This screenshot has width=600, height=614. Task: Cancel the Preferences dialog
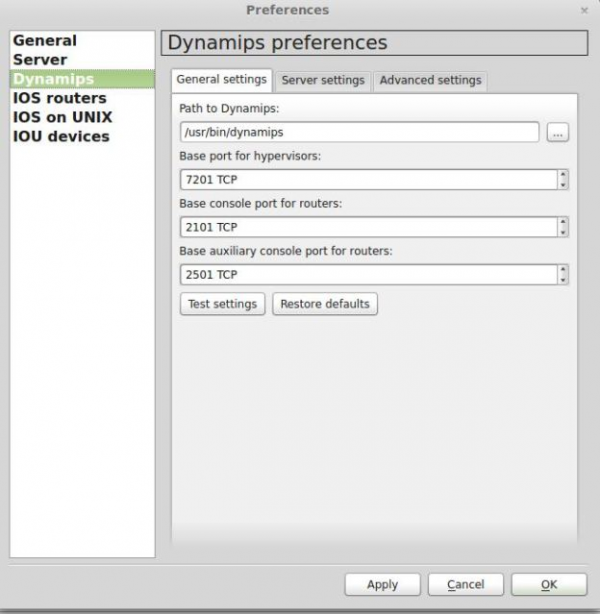coord(466,585)
